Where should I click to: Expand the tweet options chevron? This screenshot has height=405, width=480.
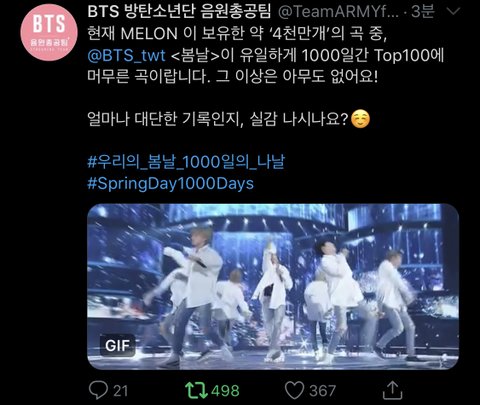(453, 12)
